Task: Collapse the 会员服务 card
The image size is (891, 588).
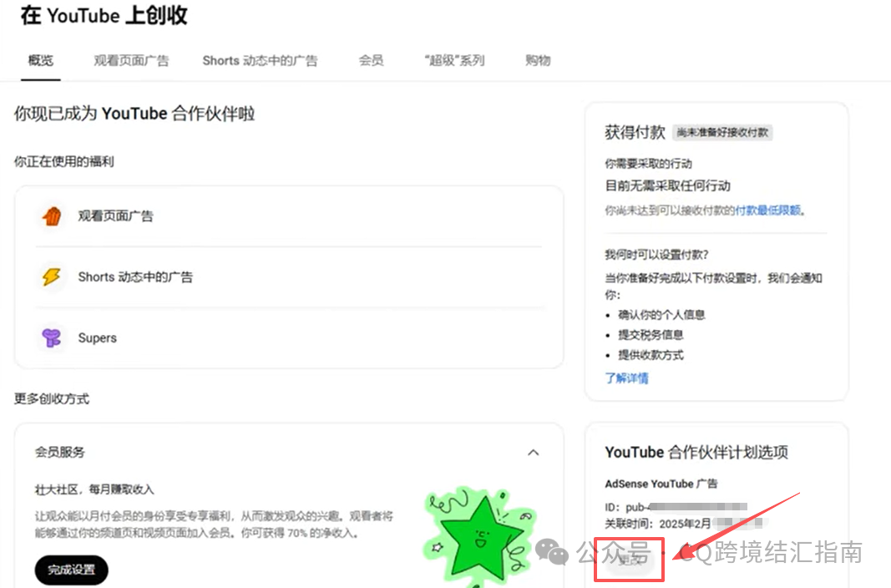Action: [533, 452]
